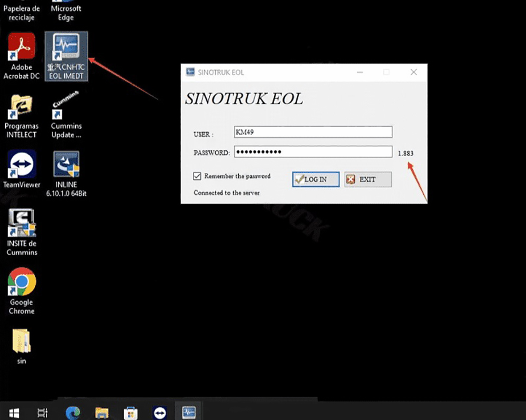Launch the Cummins Update shortcut
526x420 pixels.
(66, 115)
